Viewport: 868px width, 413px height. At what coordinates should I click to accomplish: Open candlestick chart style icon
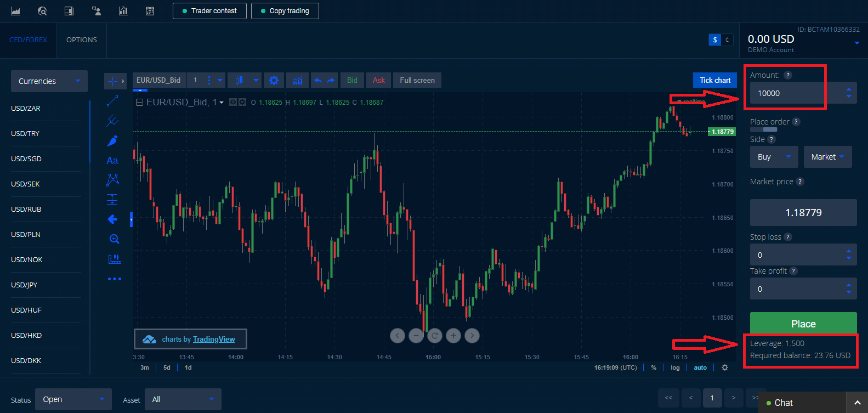pos(239,80)
